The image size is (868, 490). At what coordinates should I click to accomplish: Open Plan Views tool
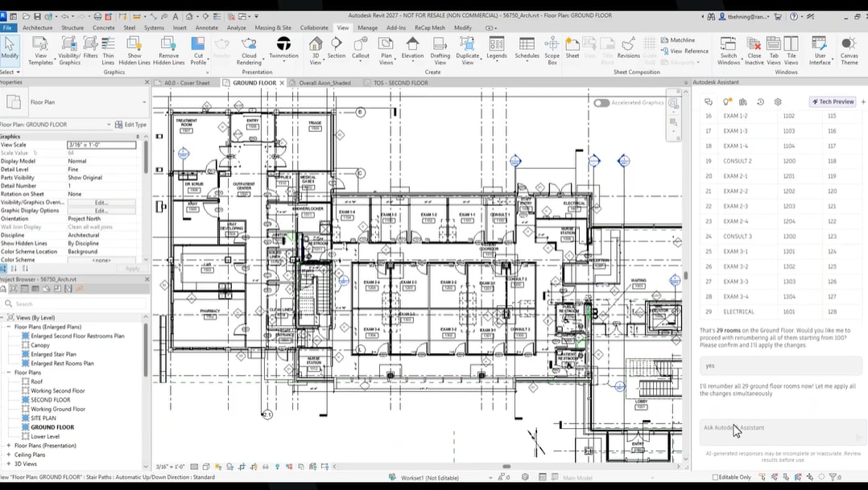click(x=386, y=51)
